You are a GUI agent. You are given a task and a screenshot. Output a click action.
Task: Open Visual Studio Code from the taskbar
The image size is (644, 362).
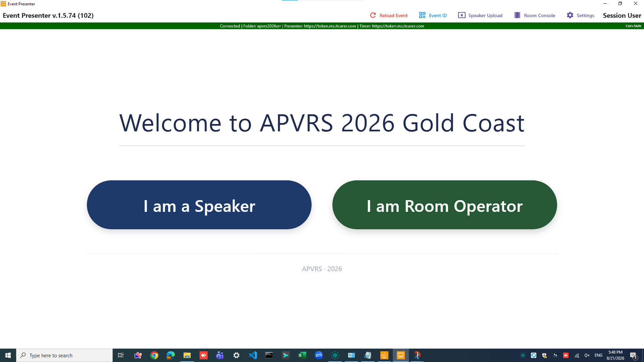(x=253, y=355)
